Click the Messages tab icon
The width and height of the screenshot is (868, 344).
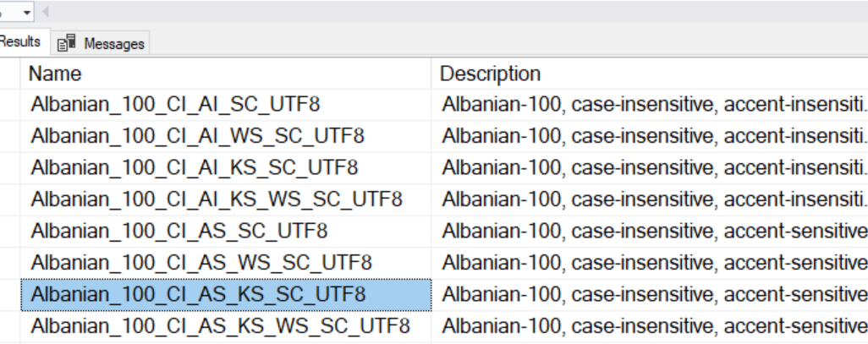pos(67,43)
